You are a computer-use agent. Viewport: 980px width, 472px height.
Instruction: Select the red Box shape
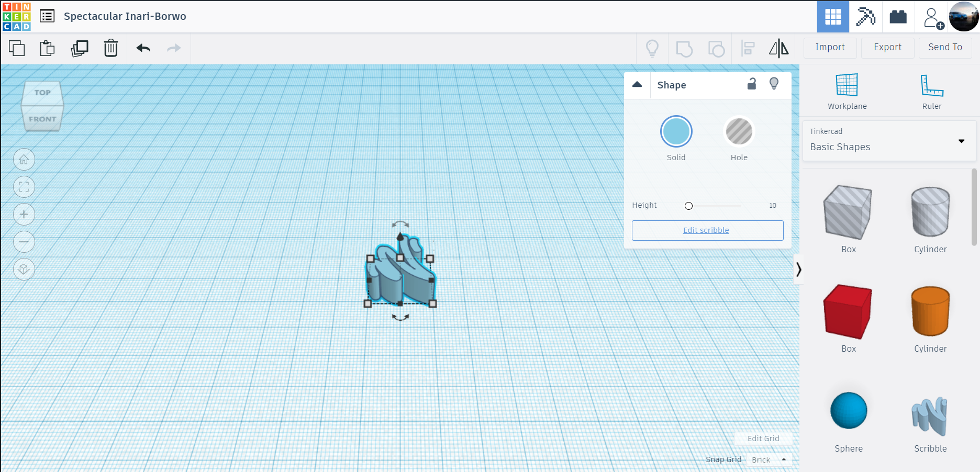click(x=848, y=312)
